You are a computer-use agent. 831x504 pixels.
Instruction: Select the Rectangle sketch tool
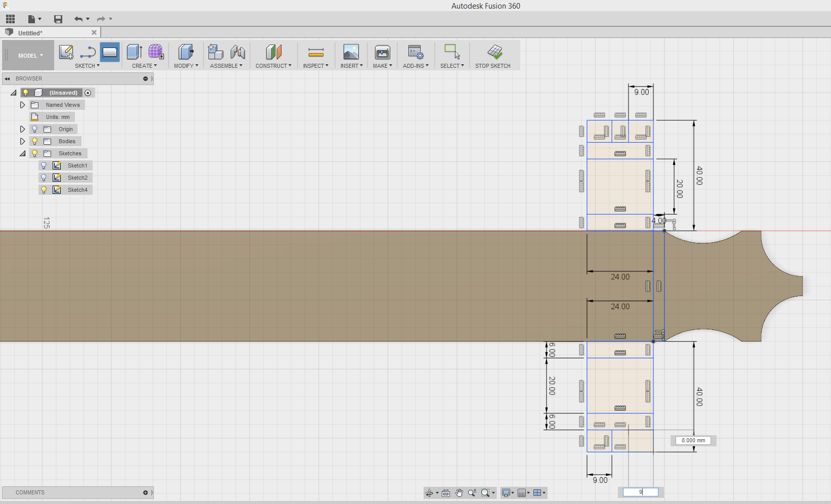tap(110, 52)
